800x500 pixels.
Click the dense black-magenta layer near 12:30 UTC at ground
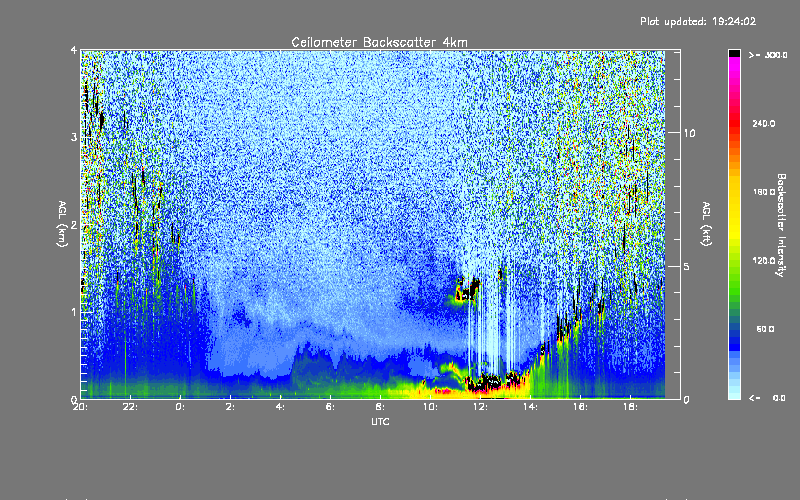tap(492, 382)
